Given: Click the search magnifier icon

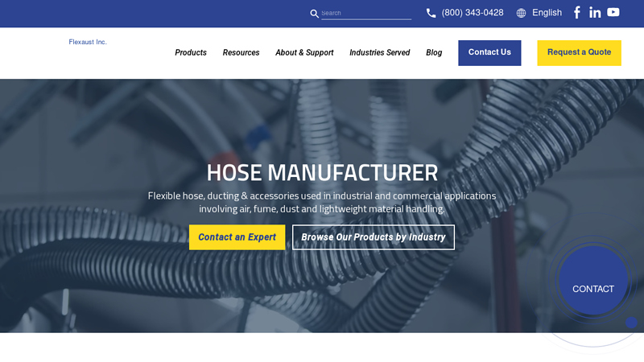Looking at the screenshot, I should click(x=314, y=14).
